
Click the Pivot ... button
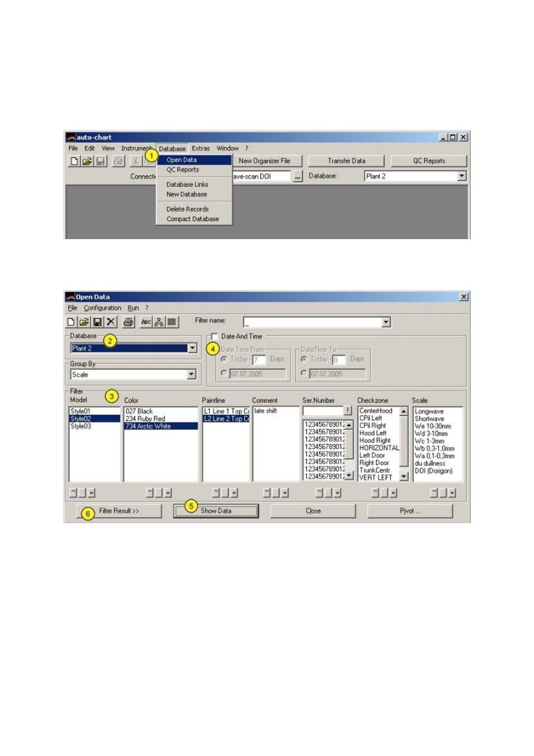click(x=410, y=511)
